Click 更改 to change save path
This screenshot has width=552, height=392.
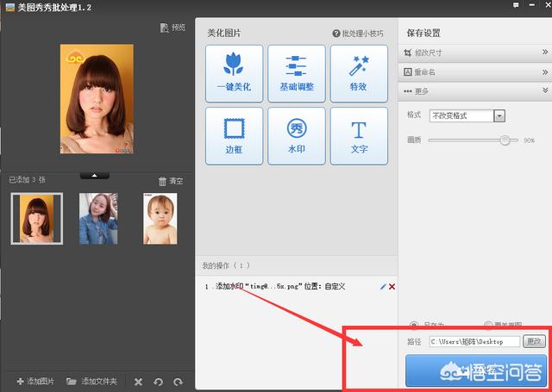[534, 341]
